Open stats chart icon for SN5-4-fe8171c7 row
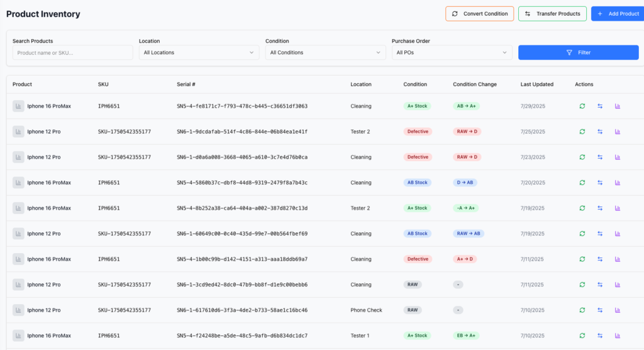The image size is (644, 350). tap(618, 106)
